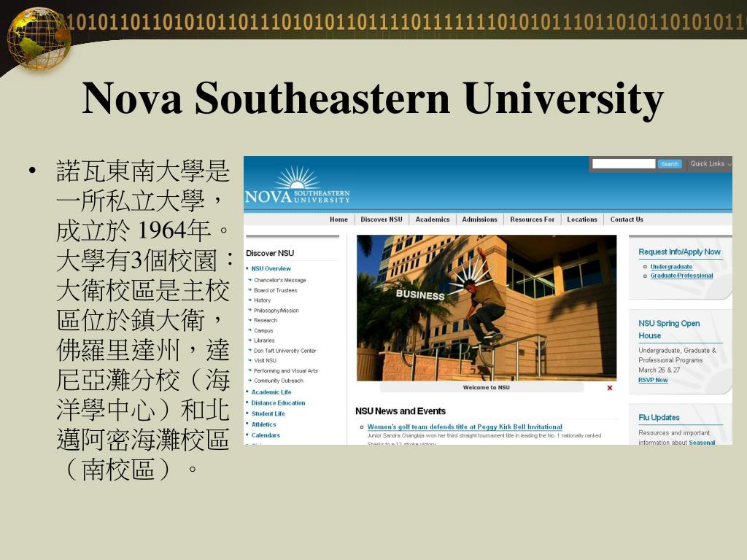Click the RSVP Now link
This screenshot has height=560, width=747.
(x=653, y=380)
